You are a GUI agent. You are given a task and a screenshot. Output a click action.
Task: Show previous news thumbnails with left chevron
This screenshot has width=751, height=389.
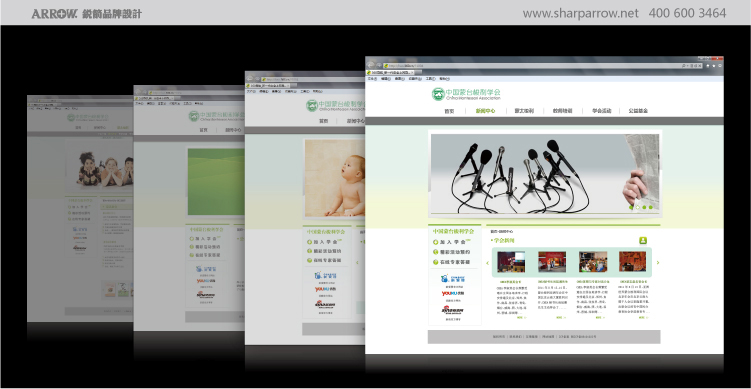(488, 263)
